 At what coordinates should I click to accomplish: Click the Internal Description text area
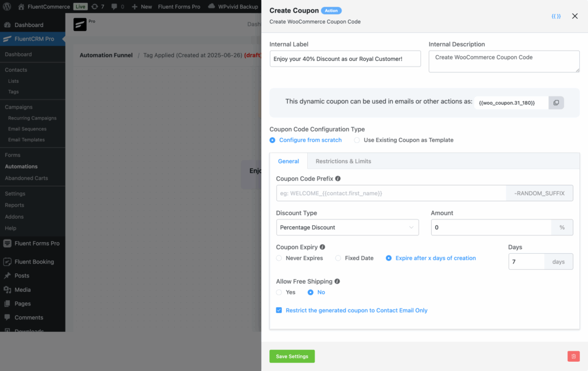(x=504, y=61)
